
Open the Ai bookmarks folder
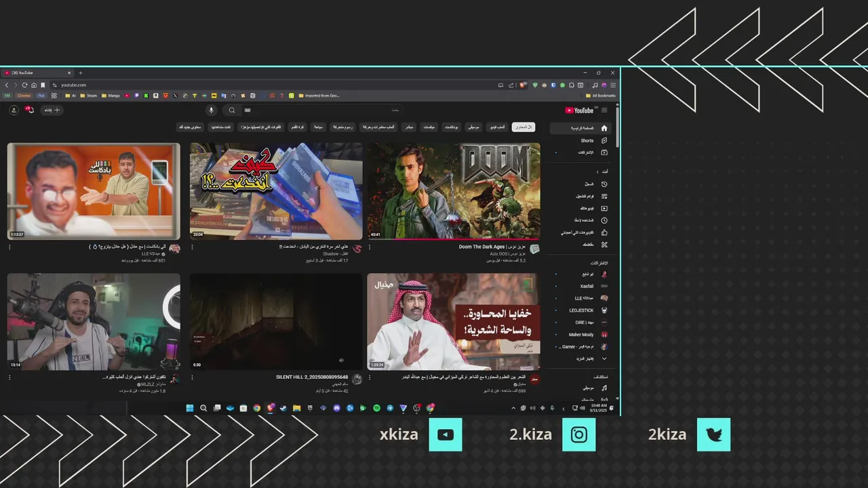click(71, 96)
